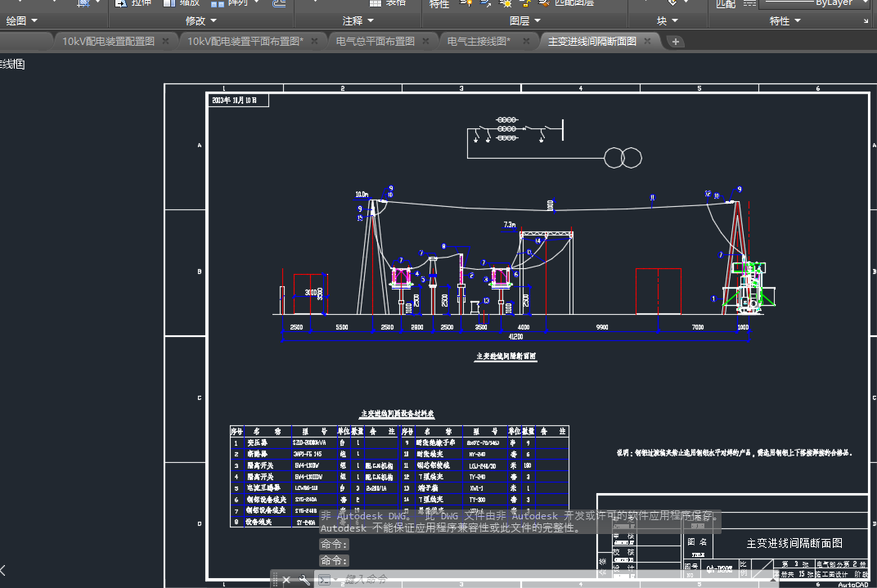
Task: Select the Stretch (拉伸) tool
Action: click(133, 2)
